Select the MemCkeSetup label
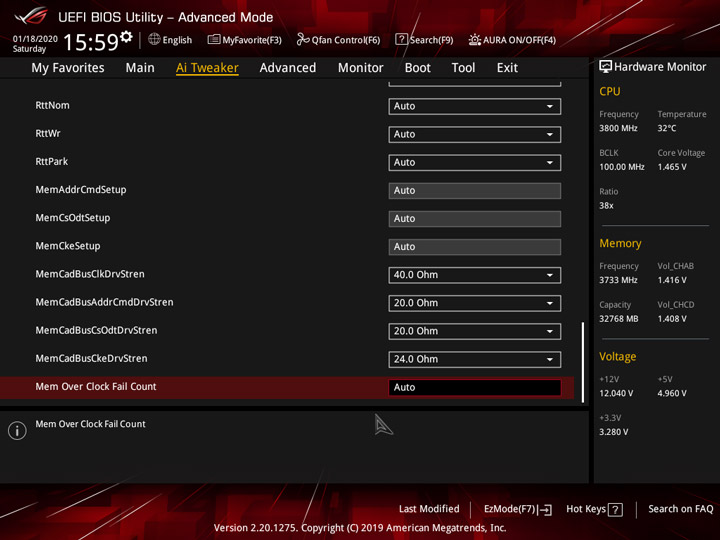720x540 pixels. [68, 246]
